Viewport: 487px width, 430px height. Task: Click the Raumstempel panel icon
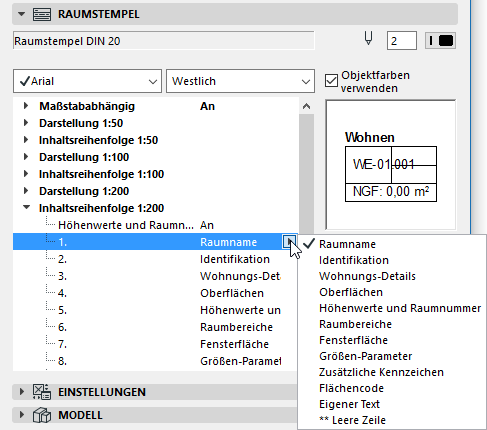pyautogui.click(x=42, y=14)
